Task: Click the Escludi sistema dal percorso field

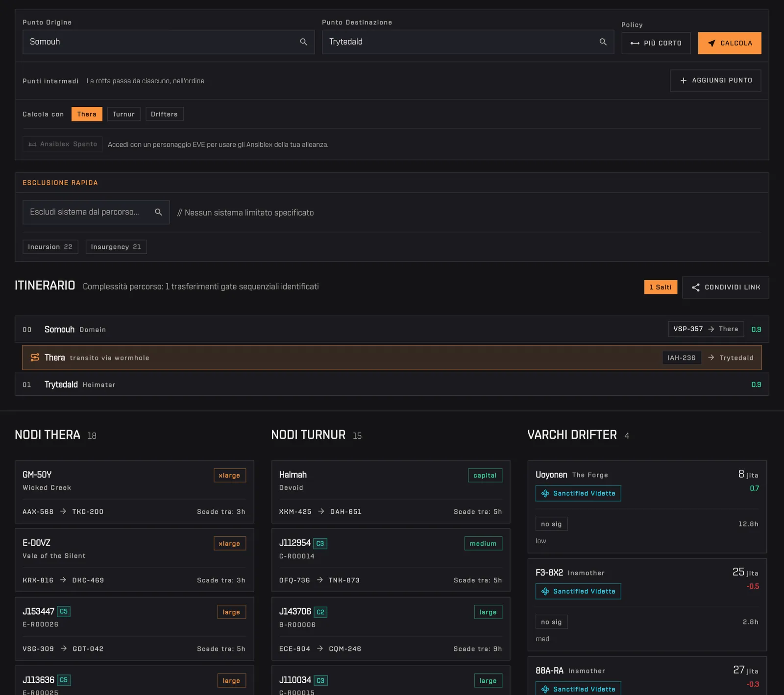Action: [x=96, y=212]
